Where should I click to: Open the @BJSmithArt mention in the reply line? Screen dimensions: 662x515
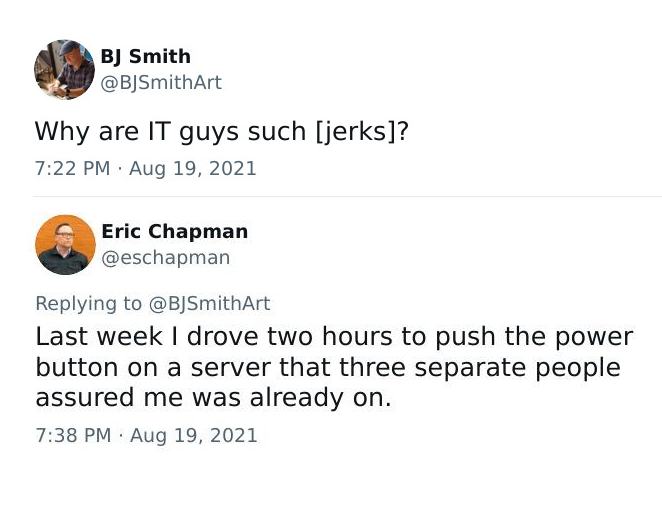[x=209, y=303]
